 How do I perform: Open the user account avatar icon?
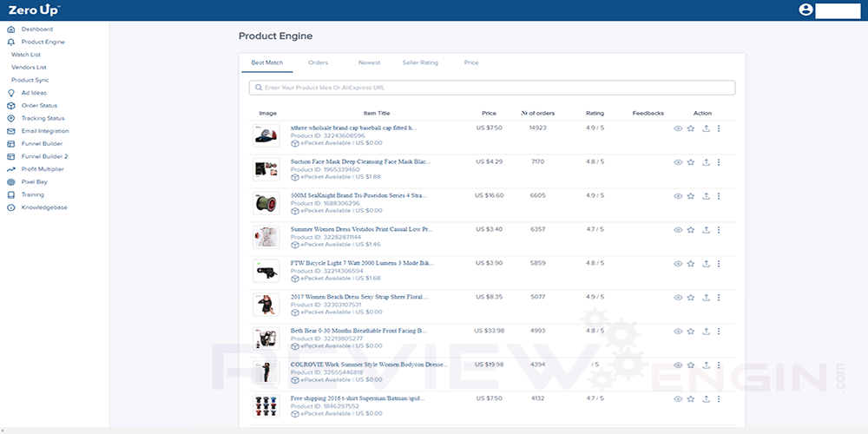click(806, 10)
